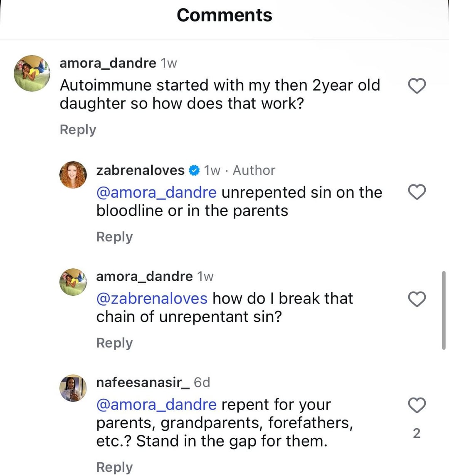Open zabrenaloves' profile picture
The image size is (449, 476).
click(73, 175)
